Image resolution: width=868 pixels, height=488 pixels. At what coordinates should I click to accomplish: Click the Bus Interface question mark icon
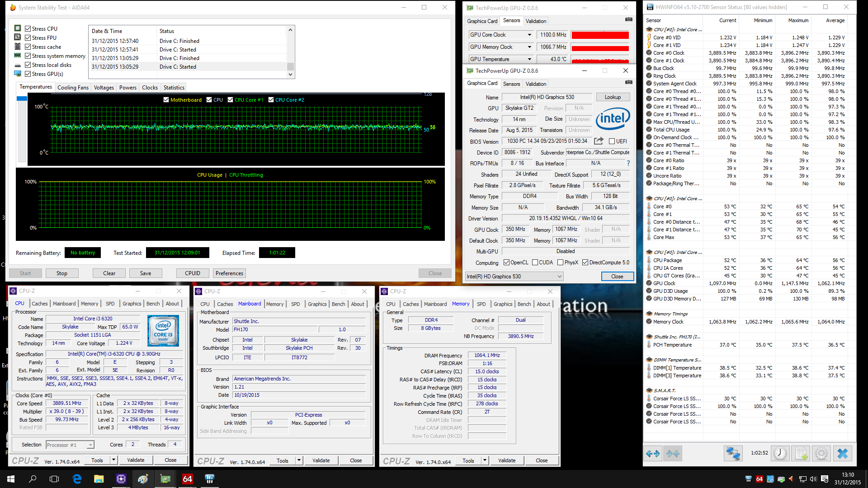coord(628,163)
